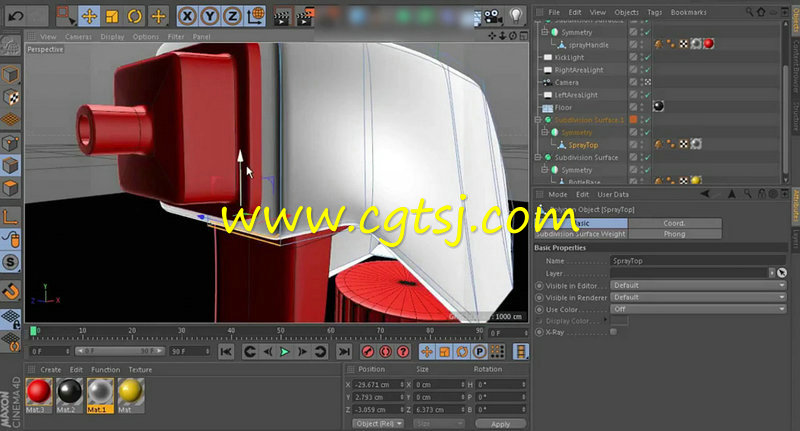Click sprayHandle's red material tag
The height and width of the screenshot is (431, 800).
[x=708, y=44]
